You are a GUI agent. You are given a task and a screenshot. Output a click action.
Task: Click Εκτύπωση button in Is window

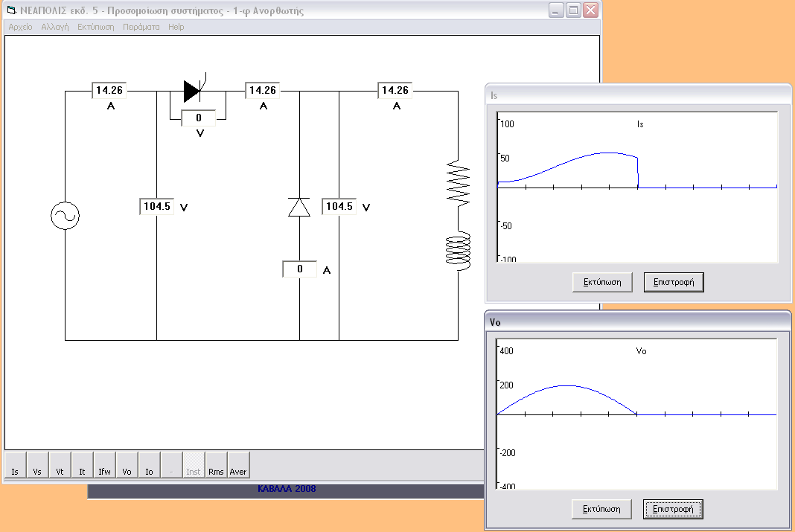(x=602, y=282)
